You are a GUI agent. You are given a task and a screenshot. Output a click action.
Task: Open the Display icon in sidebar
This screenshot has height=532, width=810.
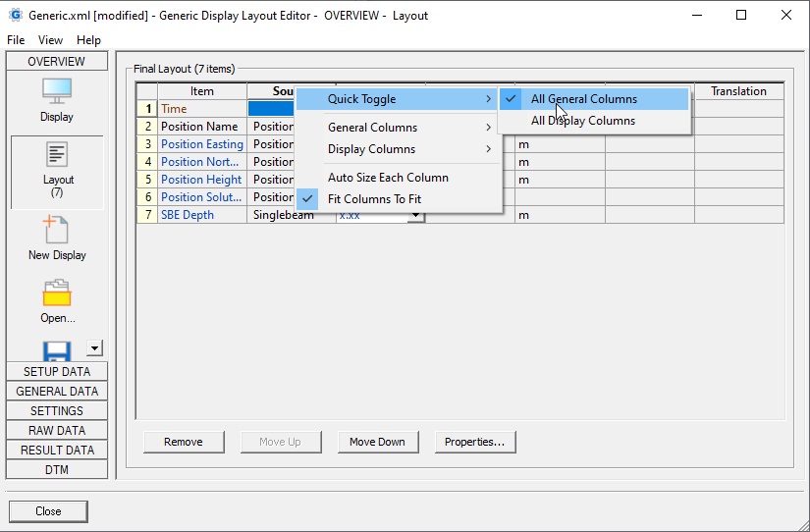click(x=56, y=100)
